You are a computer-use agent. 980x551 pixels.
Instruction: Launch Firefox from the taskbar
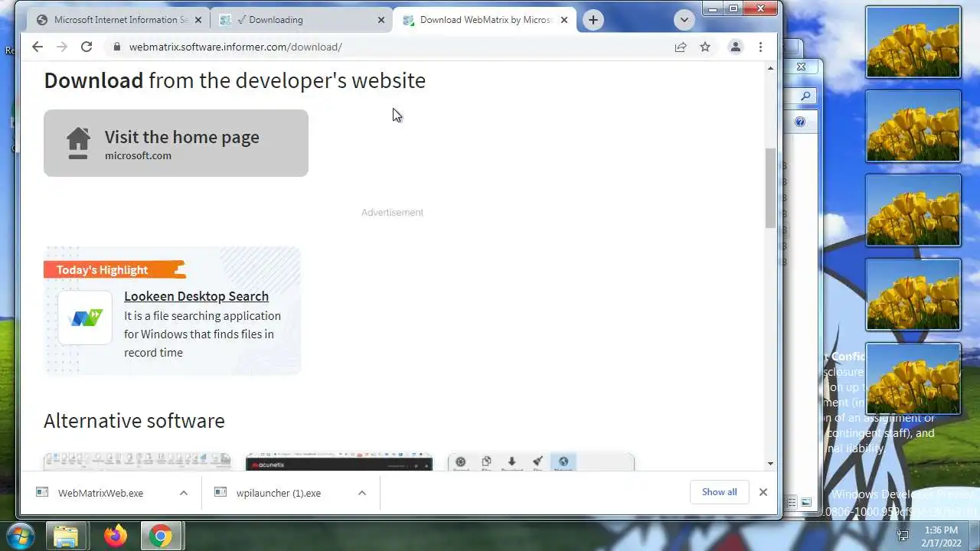tap(116, 536)
